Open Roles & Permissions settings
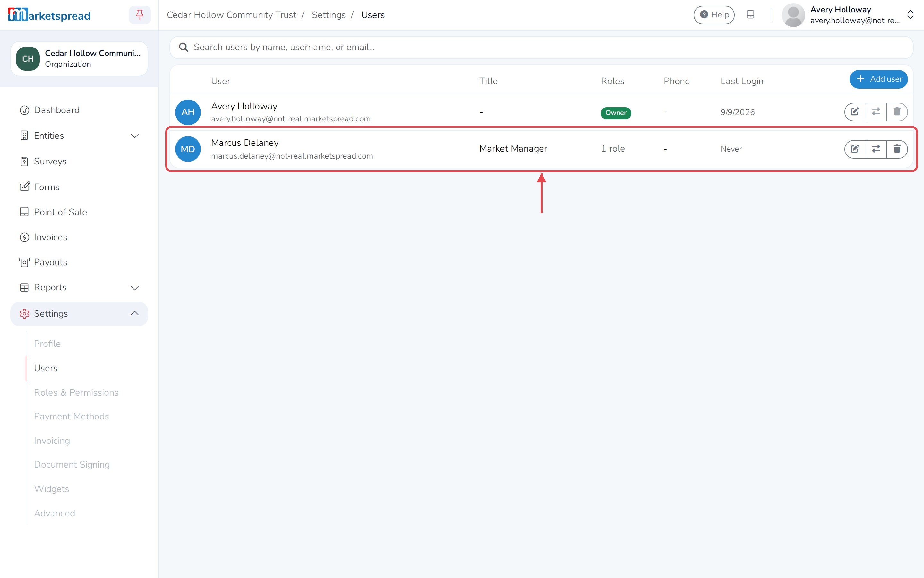This screenshot has width=924, height=578. coord(76,393)
